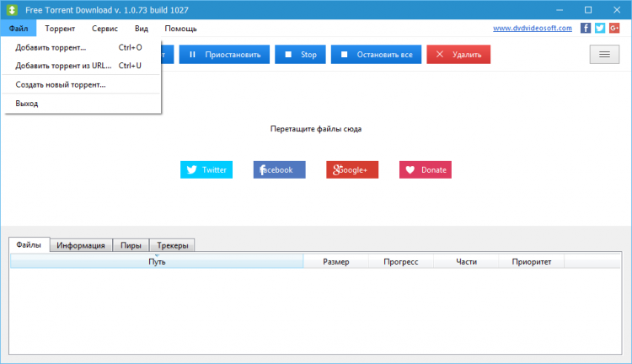This screenshot has height=364, width=632.
Task: Minimize the Free Torrent Download window
Action: (560, 10)
